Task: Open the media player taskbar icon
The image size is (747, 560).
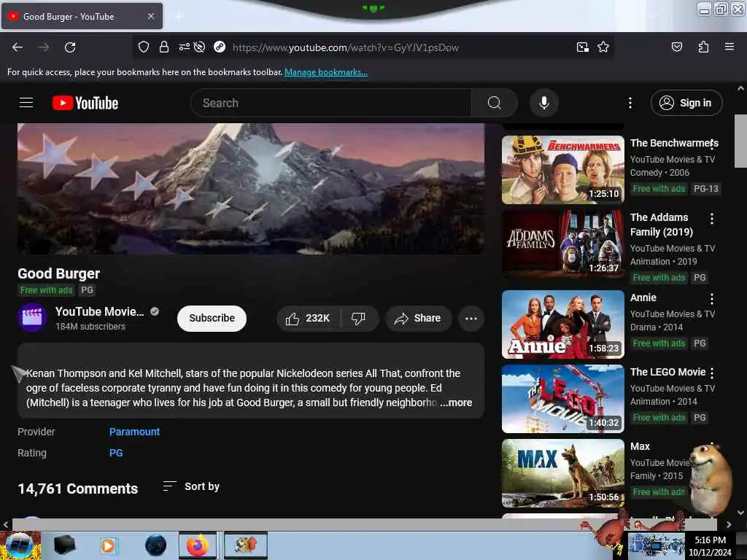Action: click(x=108, y=545)
